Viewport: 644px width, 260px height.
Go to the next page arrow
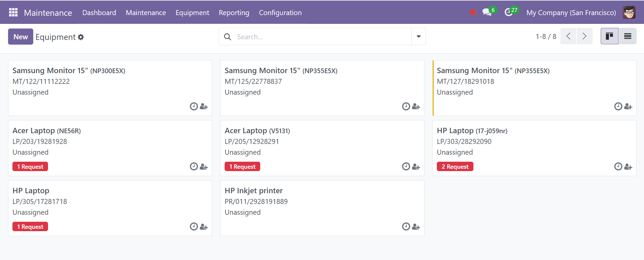pos(585,36)
